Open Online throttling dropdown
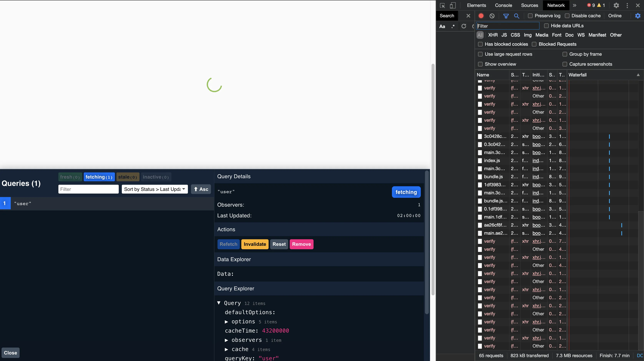The width and height of the screenshot is (644, 361). click(615, 16)
